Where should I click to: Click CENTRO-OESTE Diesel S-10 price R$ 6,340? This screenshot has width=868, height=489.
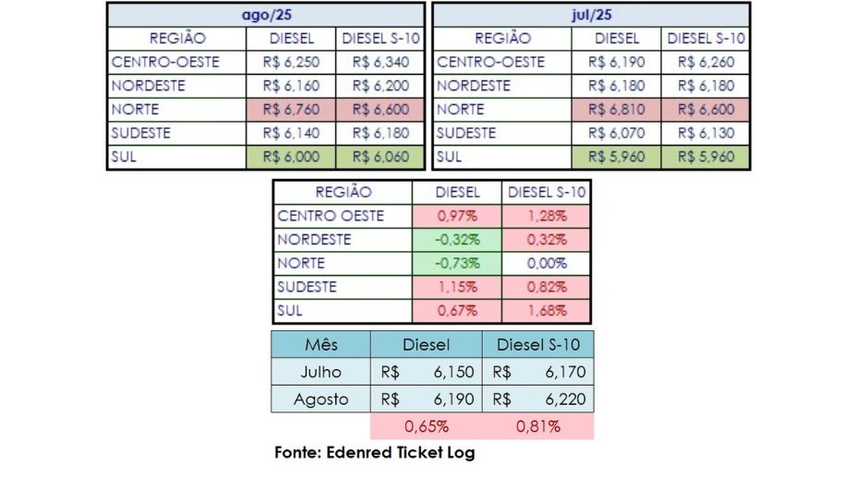point(380,62)
